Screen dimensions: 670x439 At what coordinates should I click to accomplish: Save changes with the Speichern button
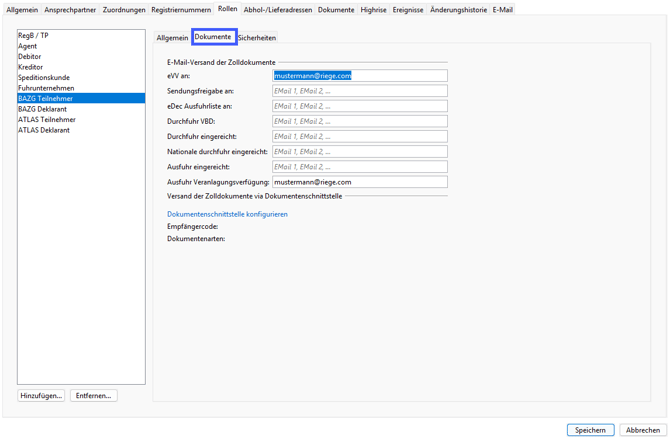(590, 430)
